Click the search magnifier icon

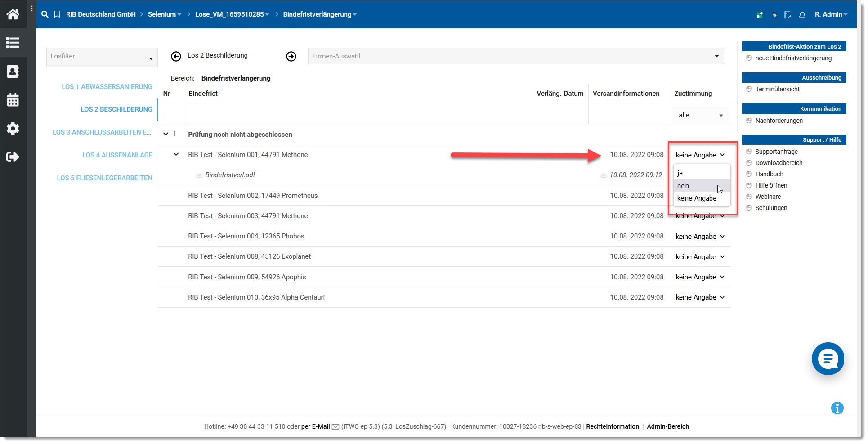pos(45,14)
